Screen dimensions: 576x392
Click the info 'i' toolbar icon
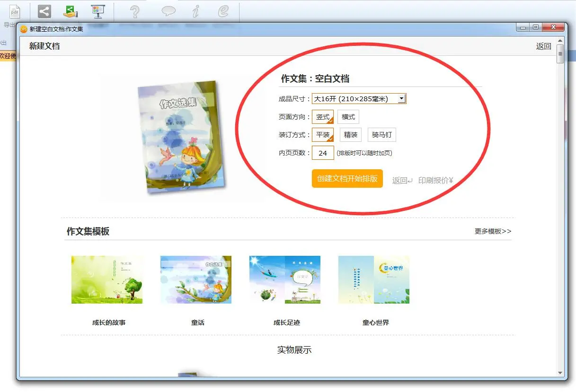point(195,11)
